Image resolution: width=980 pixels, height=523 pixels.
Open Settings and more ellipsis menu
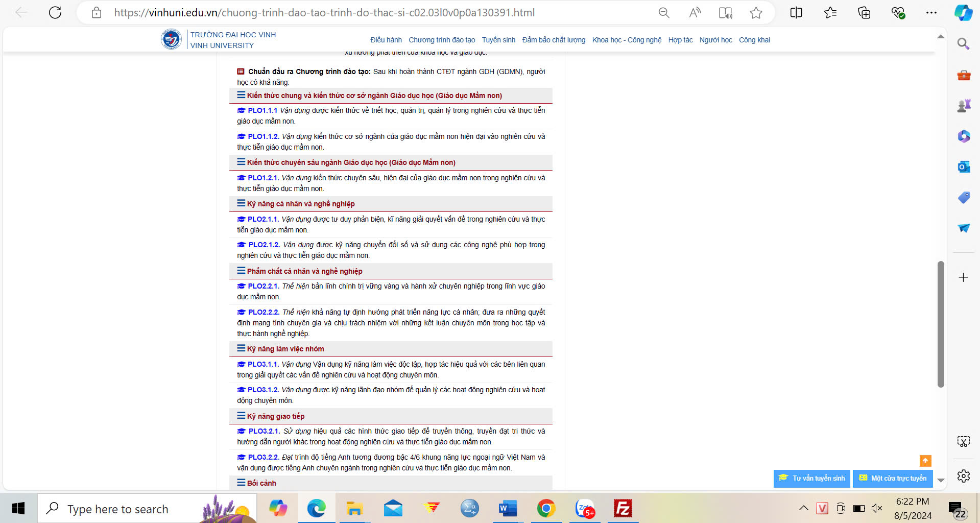tap(931, 13)
